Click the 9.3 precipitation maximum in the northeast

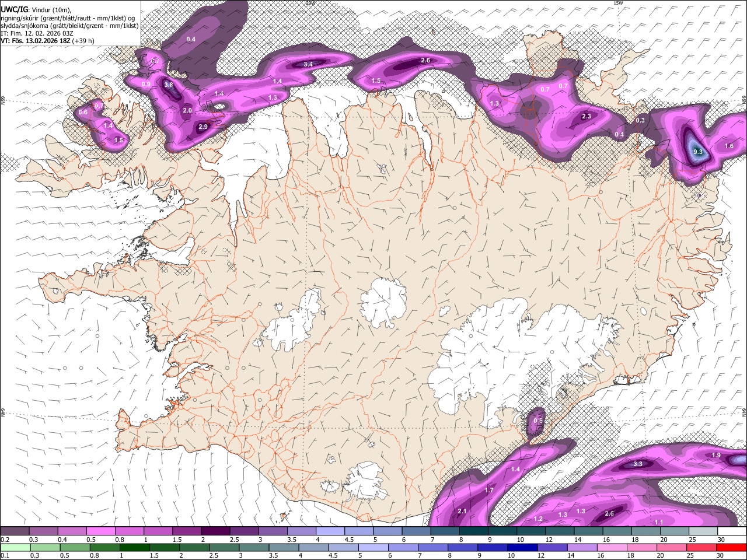tap(698, 152)
